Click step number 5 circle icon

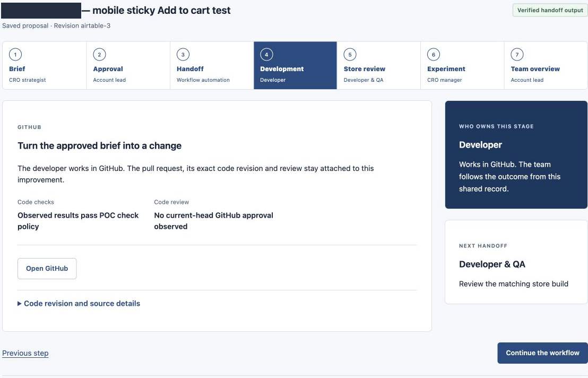(350, 54)
